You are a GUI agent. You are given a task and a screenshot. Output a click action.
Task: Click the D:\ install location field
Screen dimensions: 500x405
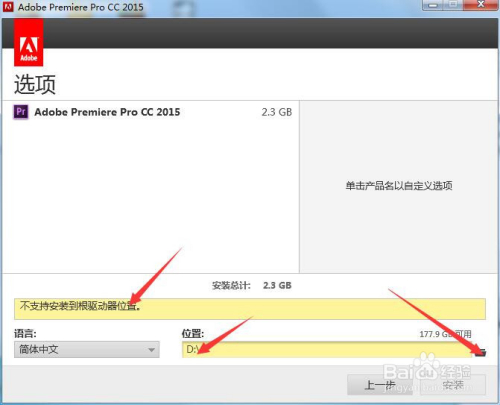[327, 349]
